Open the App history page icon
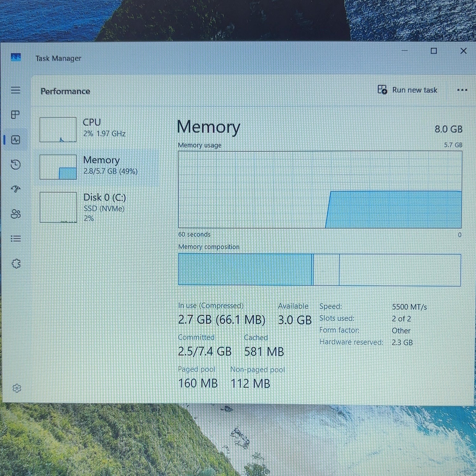This screenshot has height=476, width=476. 16,164
